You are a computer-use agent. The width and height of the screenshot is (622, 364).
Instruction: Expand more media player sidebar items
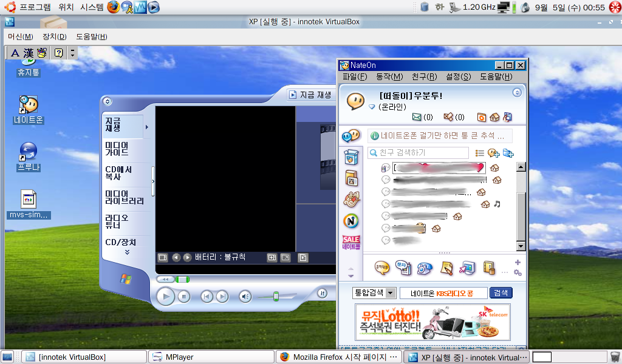click(128, 252)
